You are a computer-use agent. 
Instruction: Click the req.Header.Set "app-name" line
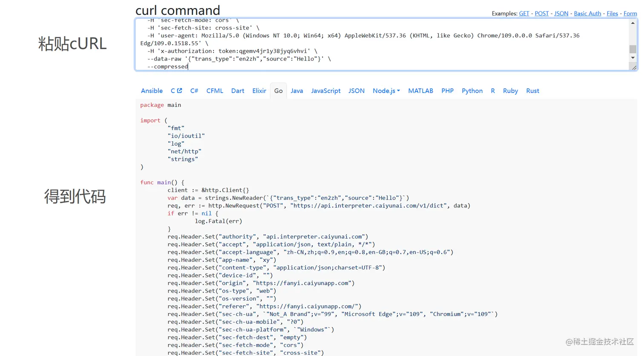click(x=222, y=260)
